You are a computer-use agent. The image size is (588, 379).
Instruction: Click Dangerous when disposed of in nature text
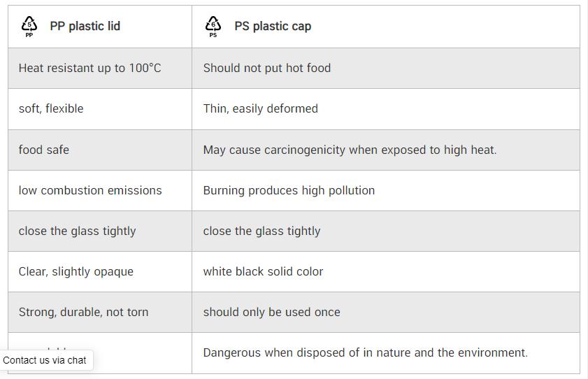coord(365,352)
